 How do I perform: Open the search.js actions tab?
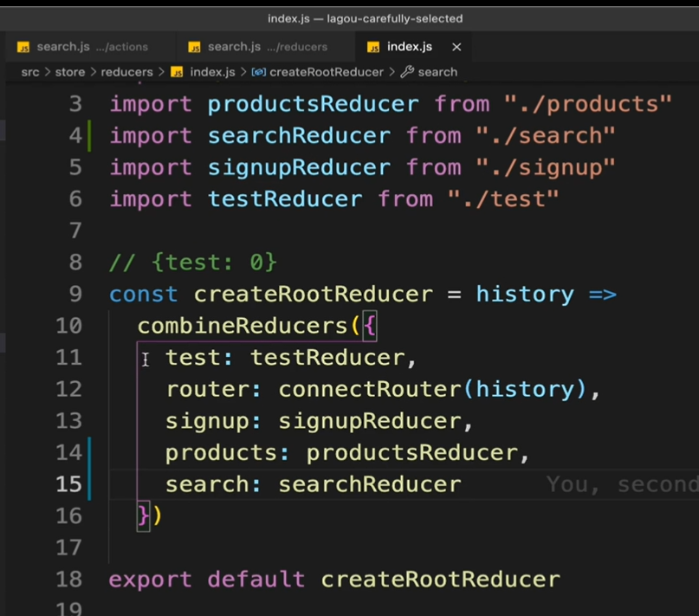click(x=92, y=47)
